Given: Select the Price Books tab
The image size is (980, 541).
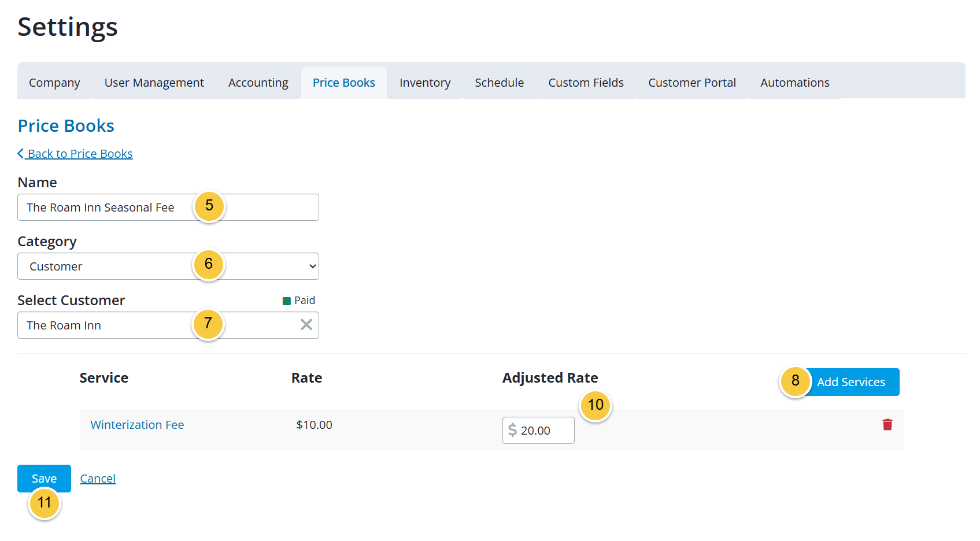Looking at the screenshot, I should point(344,83).
